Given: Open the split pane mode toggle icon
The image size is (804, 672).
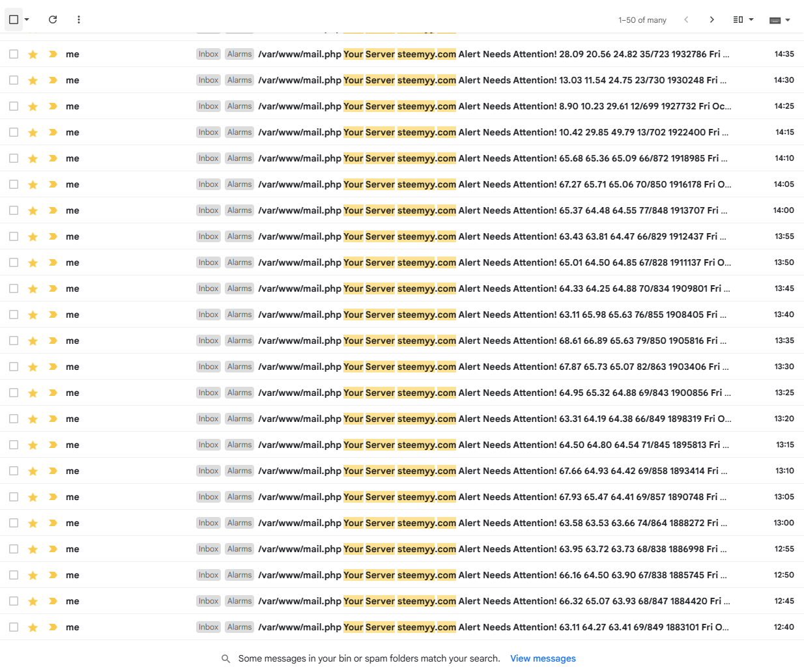Looking at the screenshot, I should pyautogui.click(x=738, y=20).
